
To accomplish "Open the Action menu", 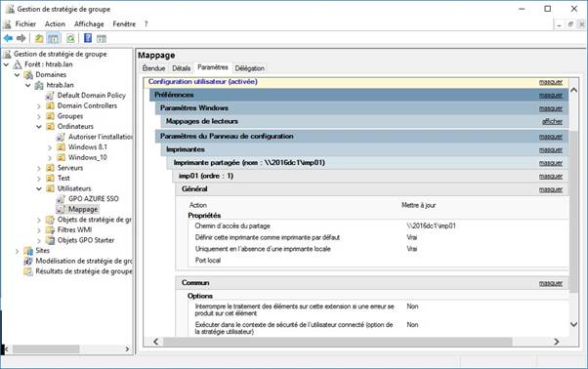I will (x=55, y=24).
